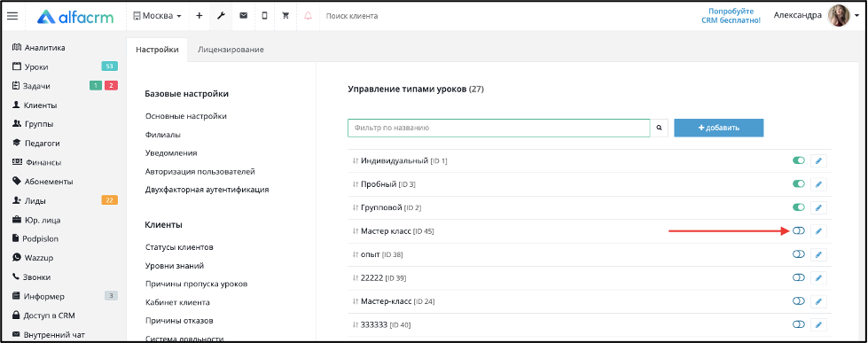
Task: Enable the Мастер класс ID 45 toggle
Action: click(x=798, y=231)
